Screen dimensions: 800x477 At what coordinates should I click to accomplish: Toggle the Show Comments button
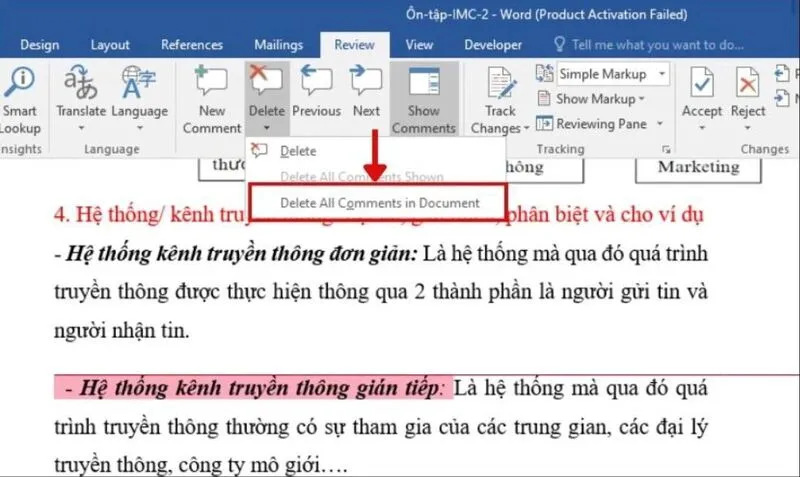[x=423, y=100]
